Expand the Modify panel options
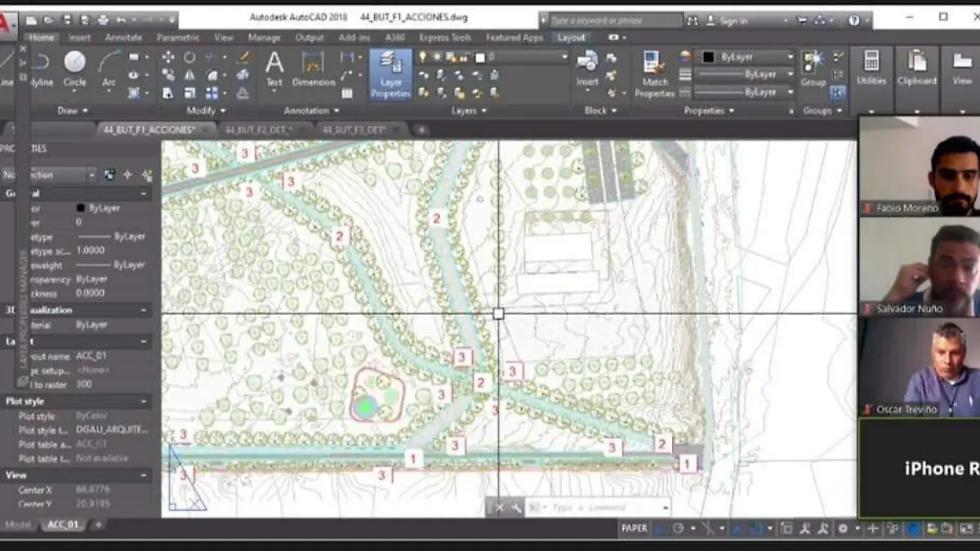The height and width of the screenshot is (551, 980). 206,110
